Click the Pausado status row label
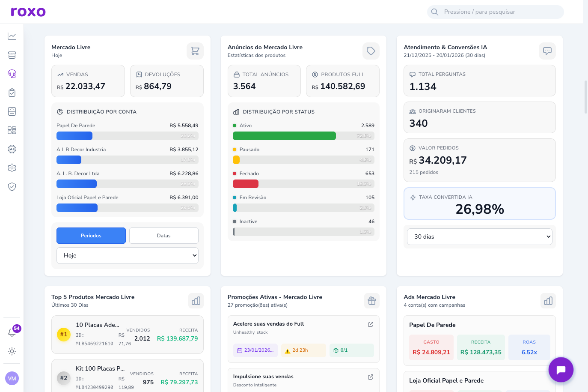This screenshot has height=392, width=588. (x=249, y=150)
